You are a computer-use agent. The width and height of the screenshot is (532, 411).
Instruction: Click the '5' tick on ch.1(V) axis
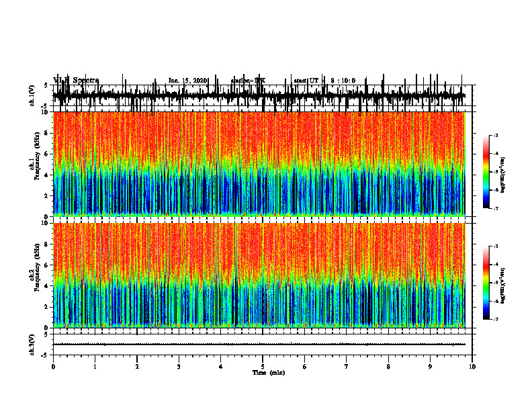(x=46, y=85)
